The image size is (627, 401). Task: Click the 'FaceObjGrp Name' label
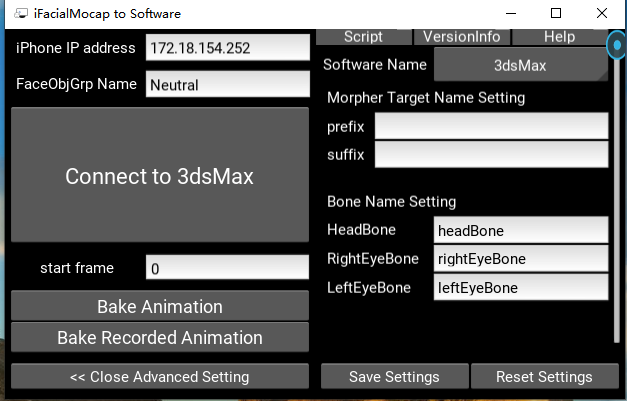76,84
